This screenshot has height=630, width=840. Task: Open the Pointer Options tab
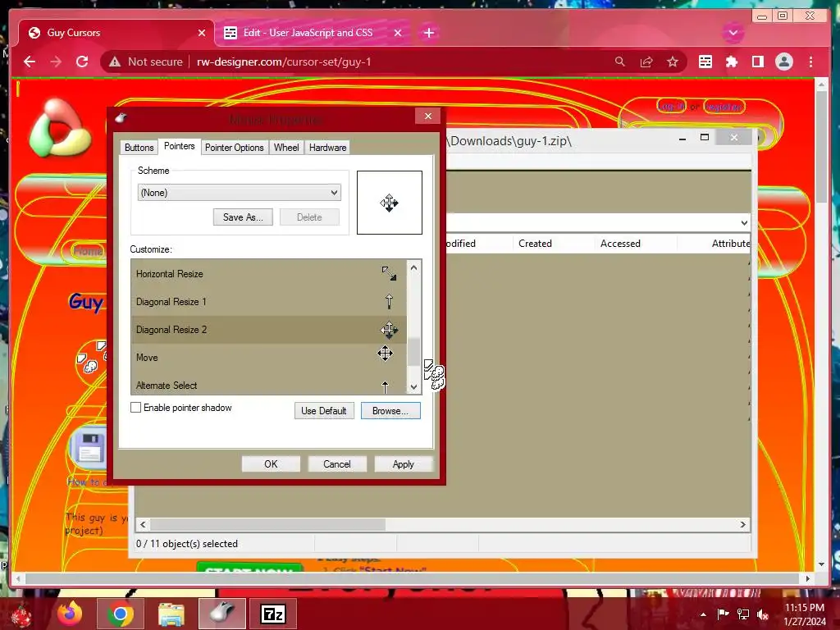click(234, 148)
